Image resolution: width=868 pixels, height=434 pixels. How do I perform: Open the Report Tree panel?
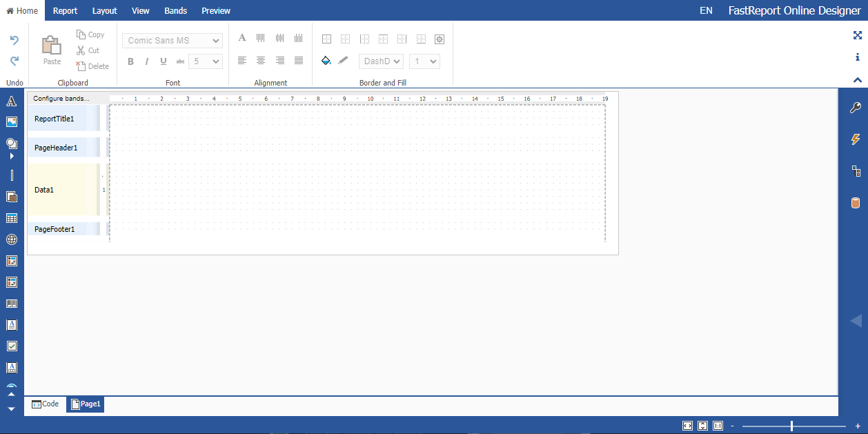click(x=855, y=171)
